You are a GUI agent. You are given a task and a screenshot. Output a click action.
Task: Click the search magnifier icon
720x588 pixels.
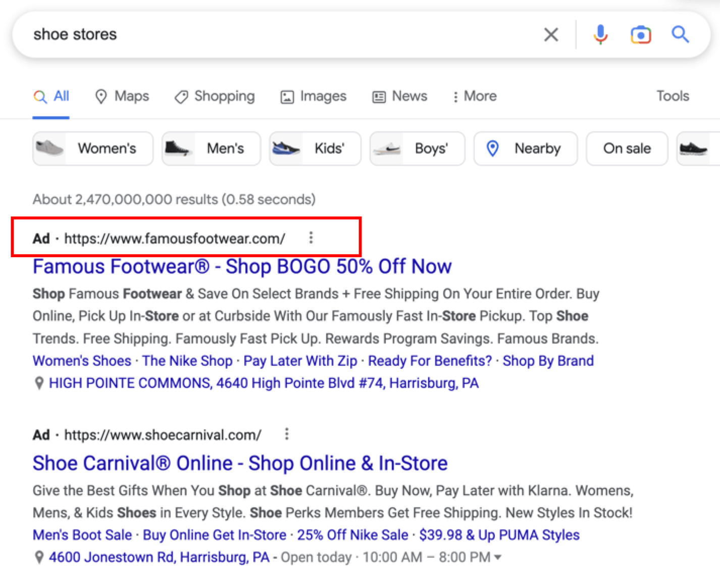tap(680, 34)
